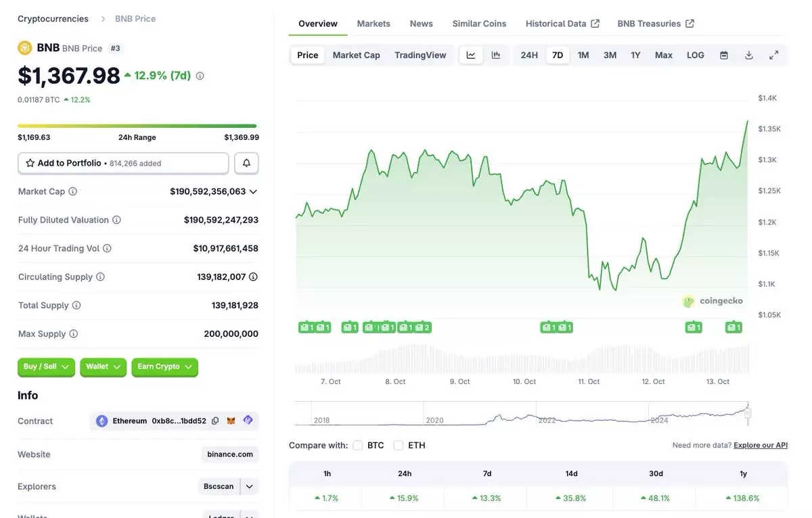The height and width of the screenshot is (518, 812).
Task: Click the historical range slider handle
Action: [748, 412]
